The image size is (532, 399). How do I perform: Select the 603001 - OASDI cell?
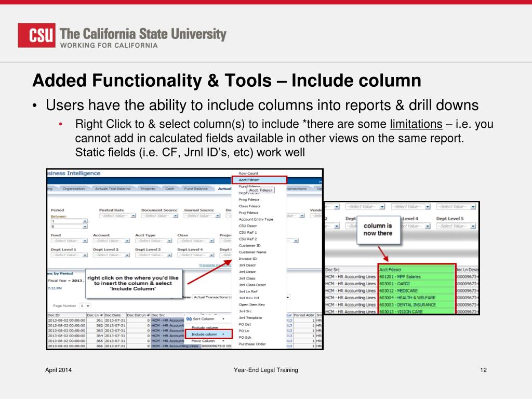pyautogui.click(x=417, y=284)
